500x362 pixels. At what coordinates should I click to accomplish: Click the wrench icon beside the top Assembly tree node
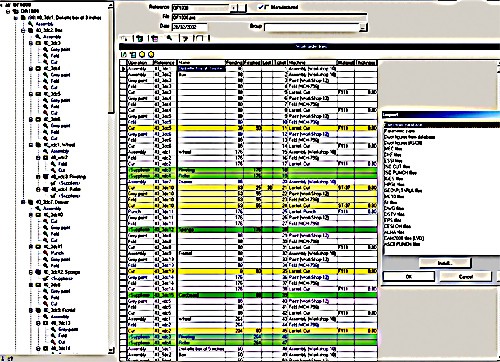coord(30,24)
